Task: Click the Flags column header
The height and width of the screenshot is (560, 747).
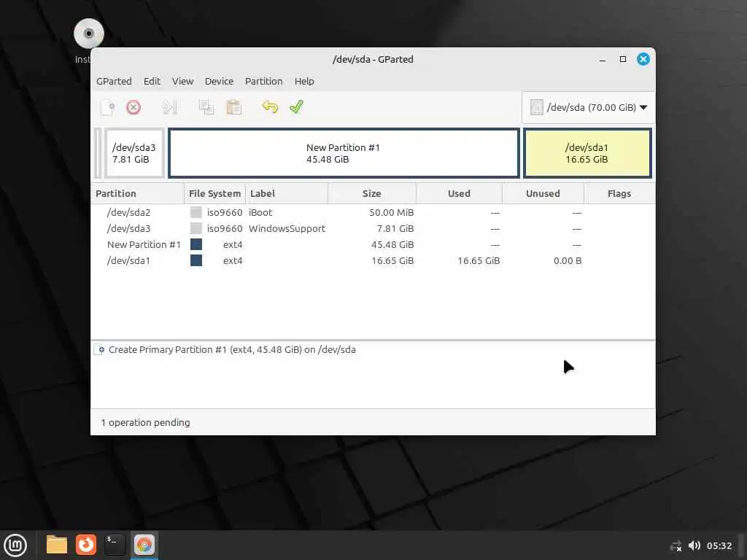Action: point(619,194)
